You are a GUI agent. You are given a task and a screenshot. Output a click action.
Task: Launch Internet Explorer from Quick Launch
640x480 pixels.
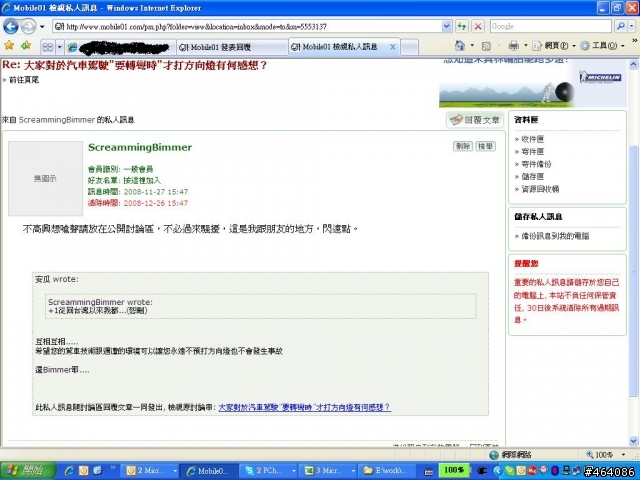click(x=69, y=471)
